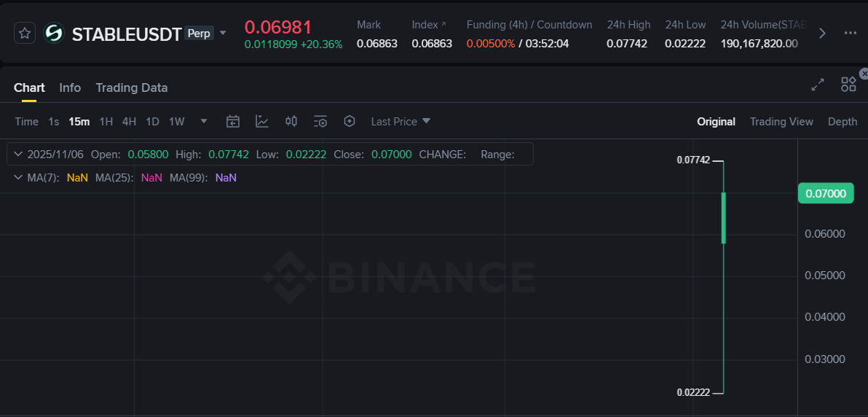Open the STABLEUSDT pair selector dropdown arrow
Image resolution: width=868 pixels, height=417 pixels.
223,33
